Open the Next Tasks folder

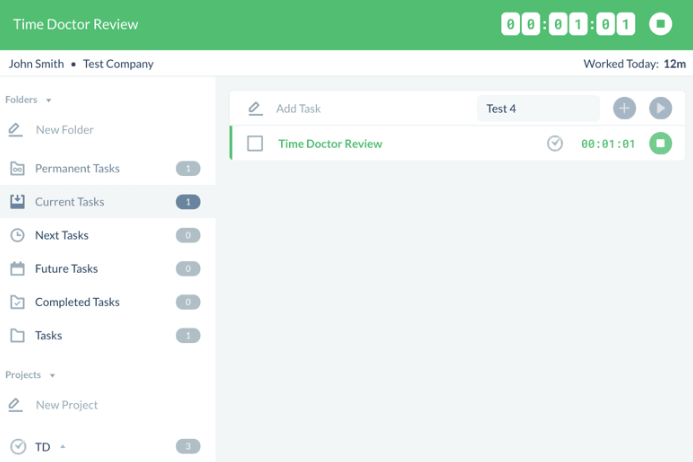pyautogui.click(x=107, y=235)
